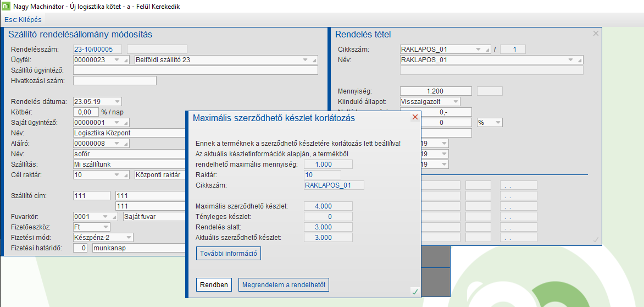
Task: Click the Rendelésszám 23-10/00005 value
Action: click(98, 50)
